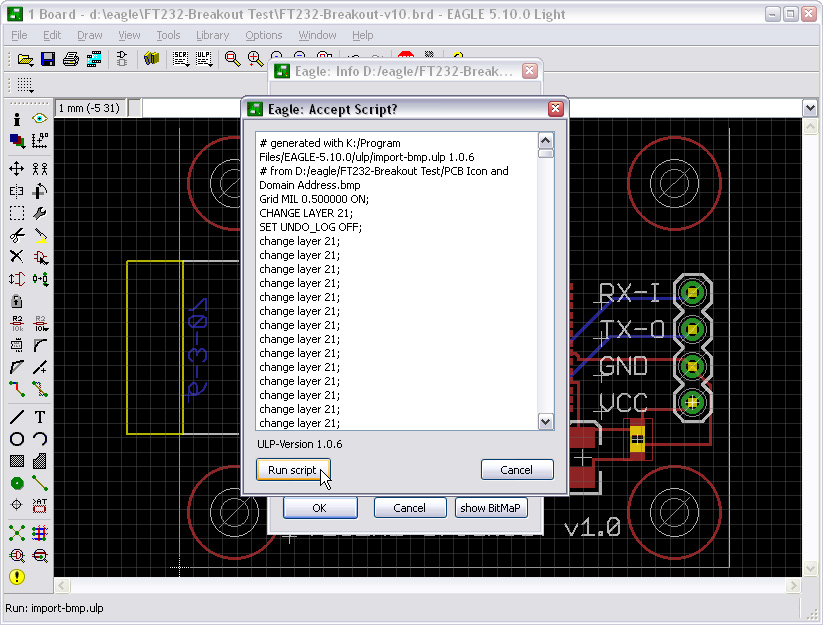Click the show BitMaP button

coord(491,507)
